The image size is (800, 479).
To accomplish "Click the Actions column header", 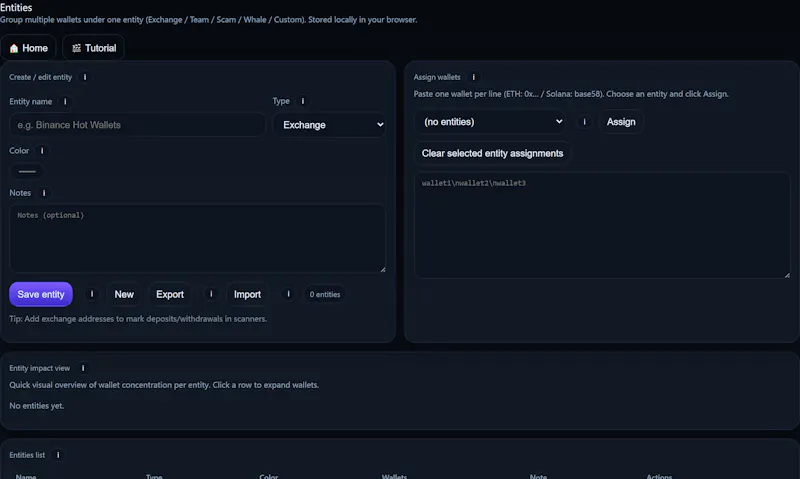I will 659,476.
